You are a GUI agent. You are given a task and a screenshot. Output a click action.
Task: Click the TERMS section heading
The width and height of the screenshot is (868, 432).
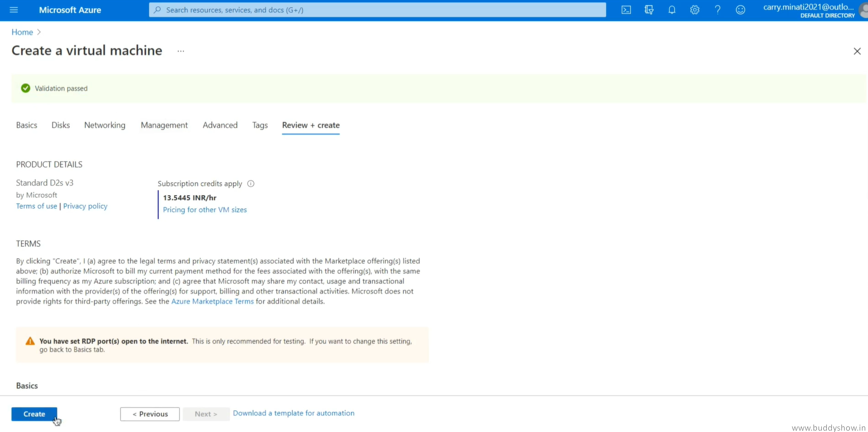click(28, 244)
